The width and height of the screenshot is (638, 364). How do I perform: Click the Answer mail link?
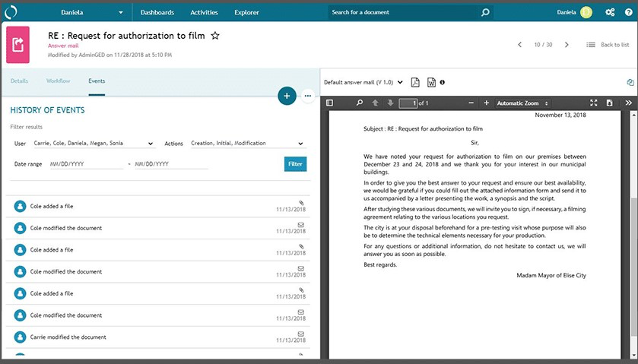point(63,46)
